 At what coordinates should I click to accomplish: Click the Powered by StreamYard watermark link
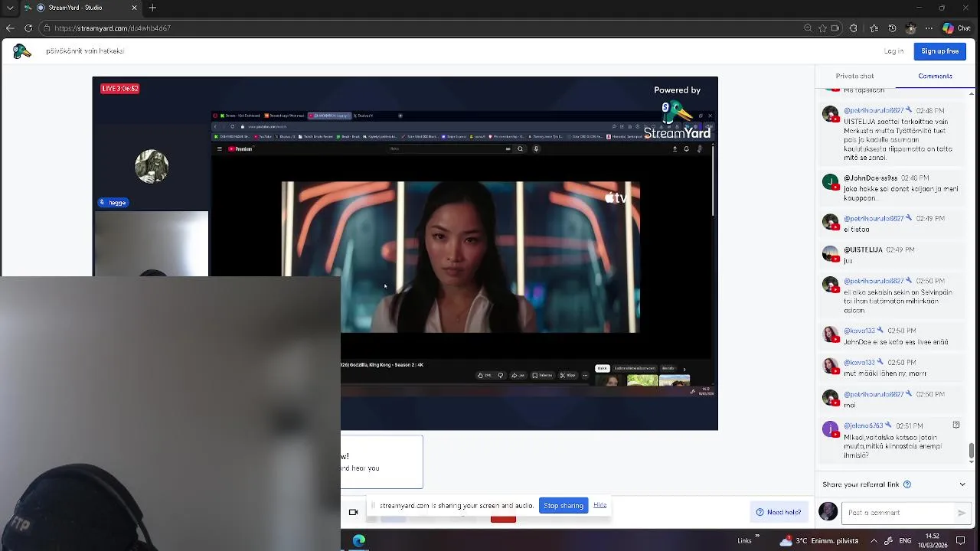point(678,113)
